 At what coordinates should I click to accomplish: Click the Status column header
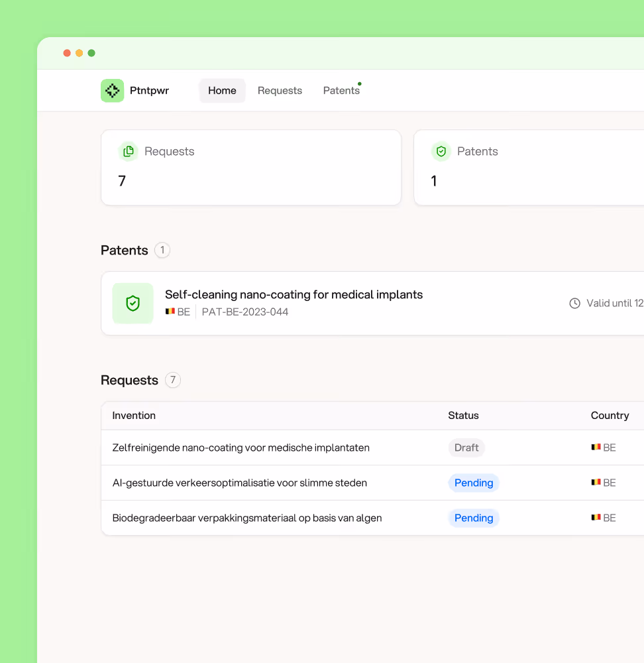[x=464, y=415]
